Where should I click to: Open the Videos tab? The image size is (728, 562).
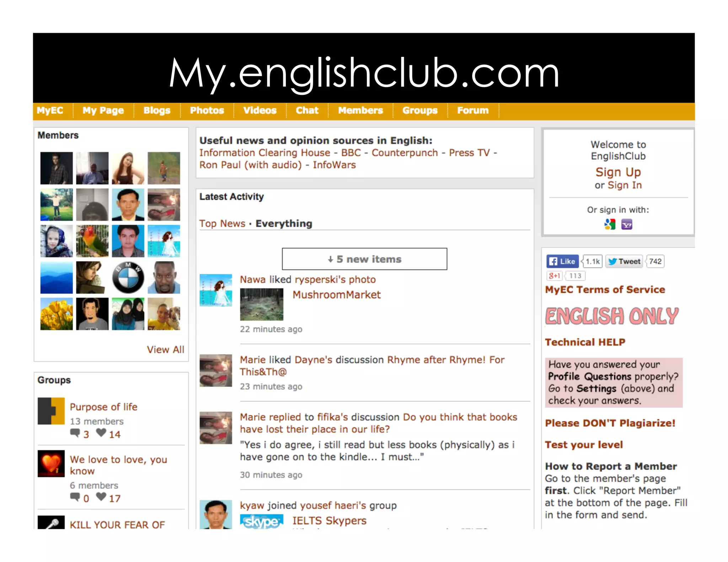click(260, 110)
